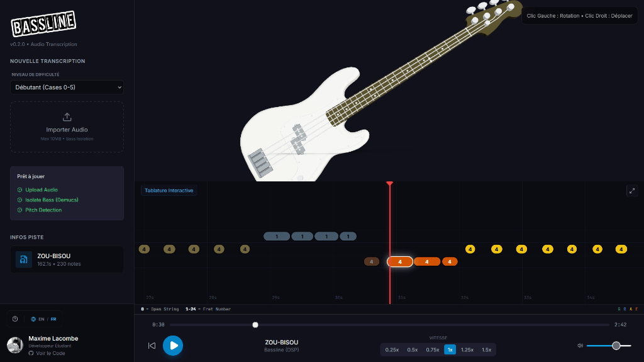
Task: Click the Bassline logo
Action: coord(43,23)
